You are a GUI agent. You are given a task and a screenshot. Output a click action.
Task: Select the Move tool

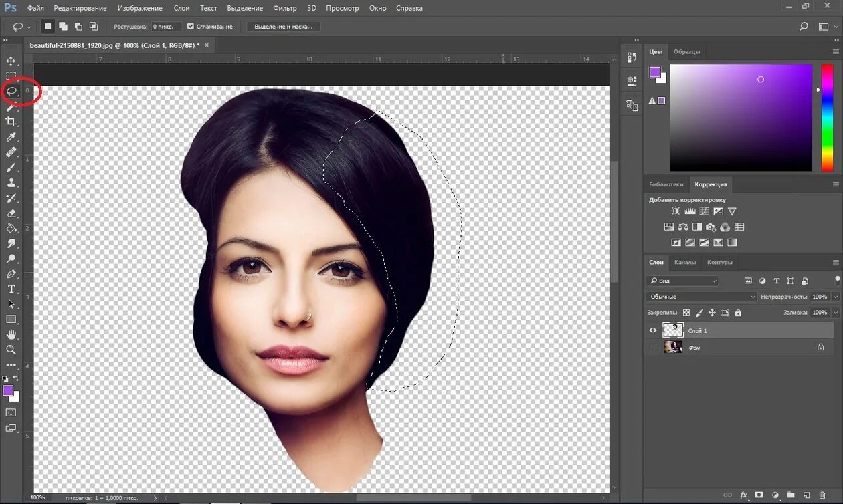coord(11,61)
